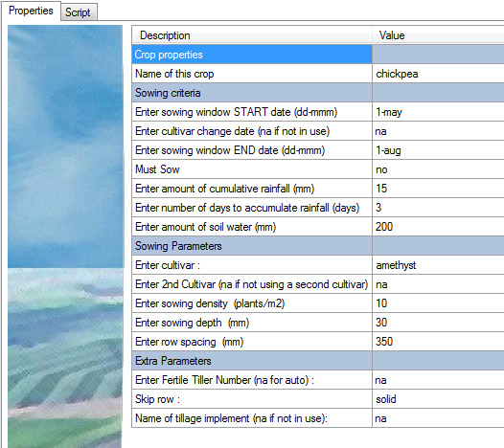Edit cumulative rainfall value 15
The height and width of the screenshot is (448, 504).
pos(438,189)
